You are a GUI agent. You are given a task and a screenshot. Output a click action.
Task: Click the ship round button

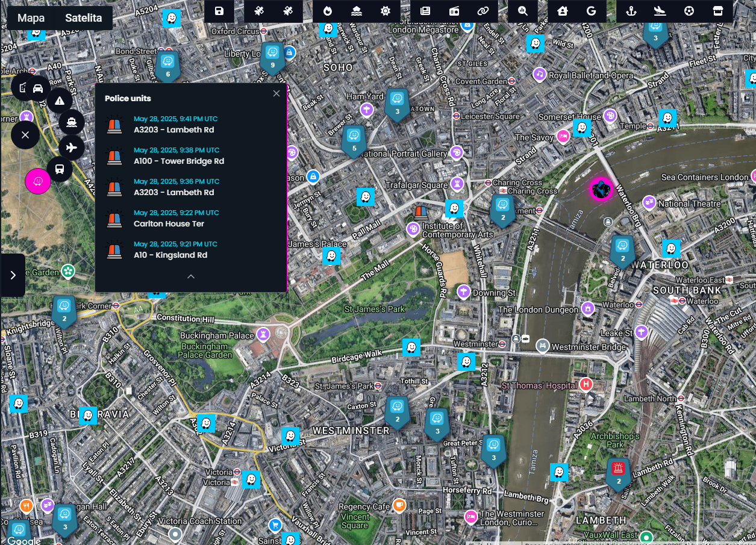(72, 122)
